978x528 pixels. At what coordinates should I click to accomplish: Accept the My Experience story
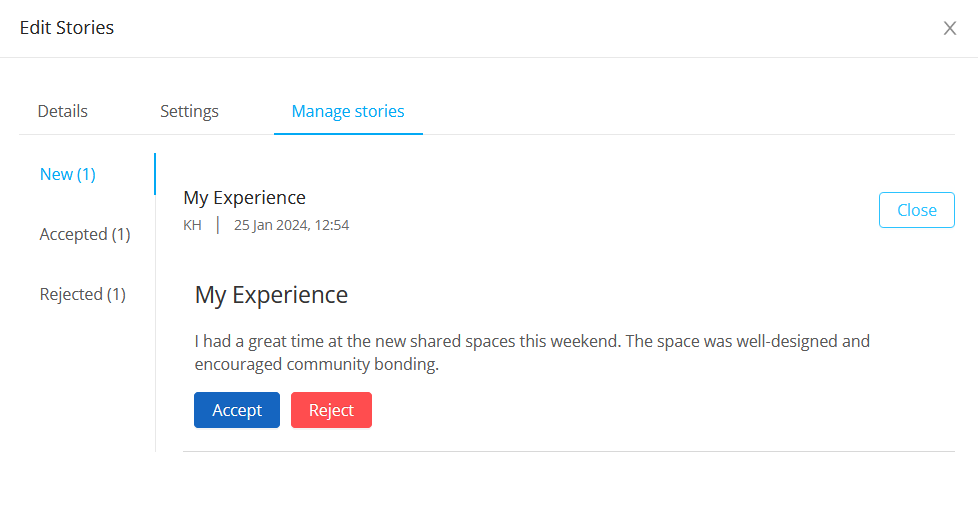click(x=237, y=410)
